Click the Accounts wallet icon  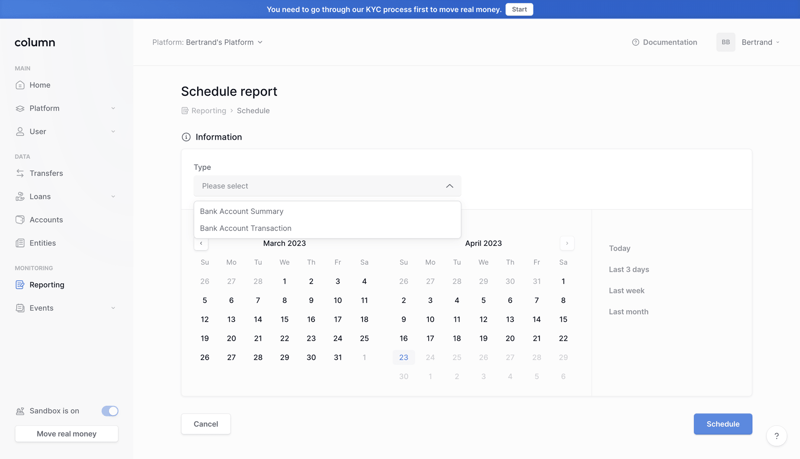[x=20, y=220]
